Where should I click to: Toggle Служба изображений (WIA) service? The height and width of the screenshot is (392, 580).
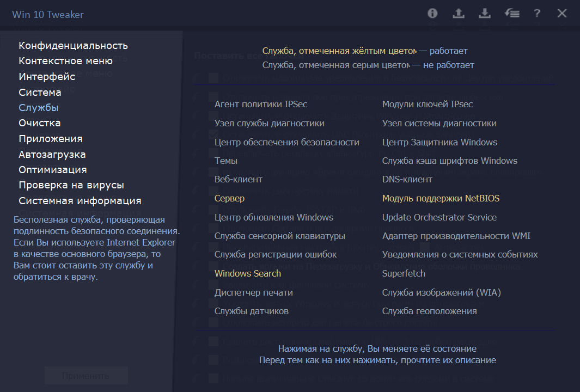click(441, 292)
